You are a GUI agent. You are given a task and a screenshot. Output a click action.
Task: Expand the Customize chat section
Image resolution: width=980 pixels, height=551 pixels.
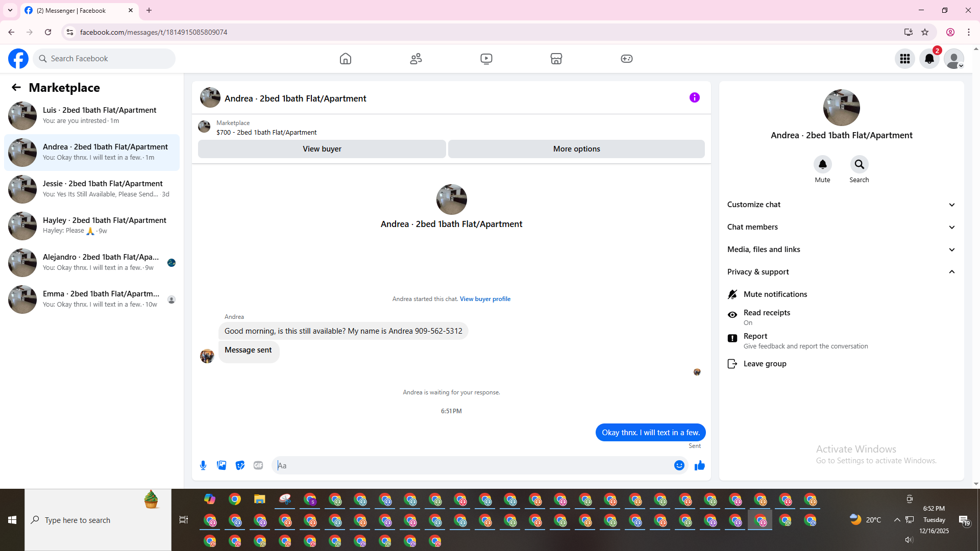(842, 205)
